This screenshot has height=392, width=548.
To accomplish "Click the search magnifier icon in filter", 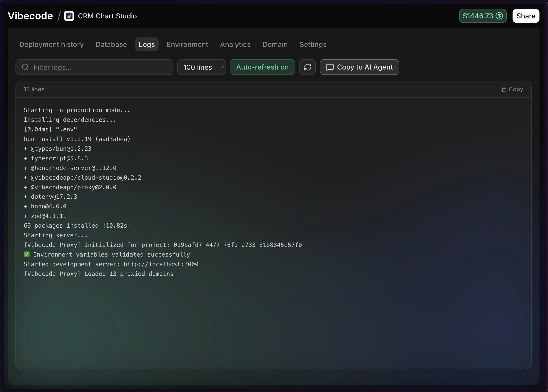I will [x=25, y=67].
